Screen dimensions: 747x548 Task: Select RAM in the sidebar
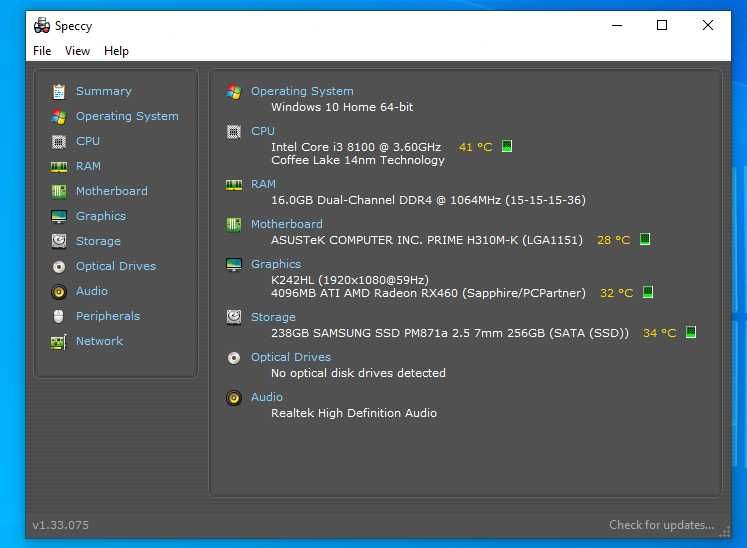[88, 166]
